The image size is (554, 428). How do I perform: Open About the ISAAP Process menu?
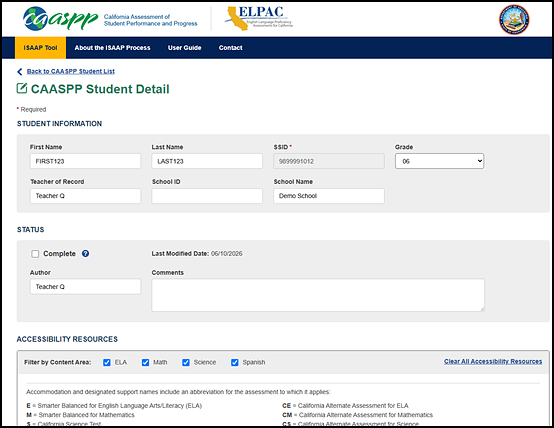coord(112,48)
